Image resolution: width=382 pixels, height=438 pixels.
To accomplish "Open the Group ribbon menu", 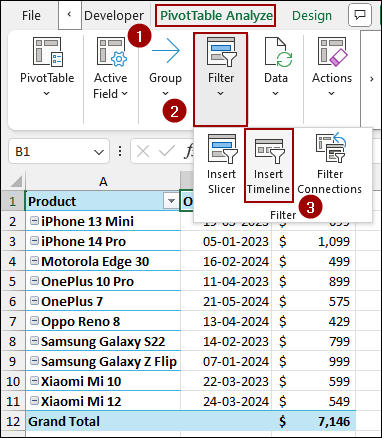I will click(x=165, y=68).
